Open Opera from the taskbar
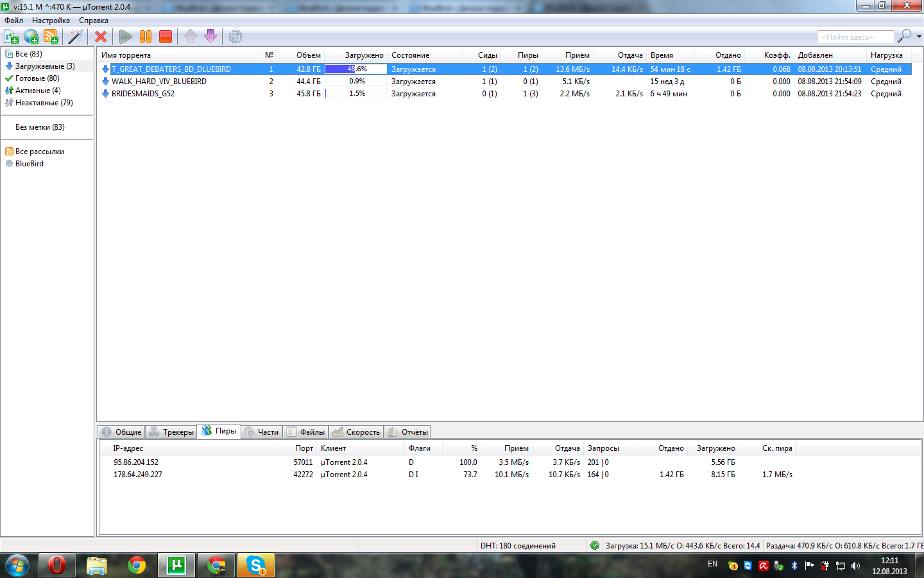This screenshot has width=924, height=578. click(57, 565)
